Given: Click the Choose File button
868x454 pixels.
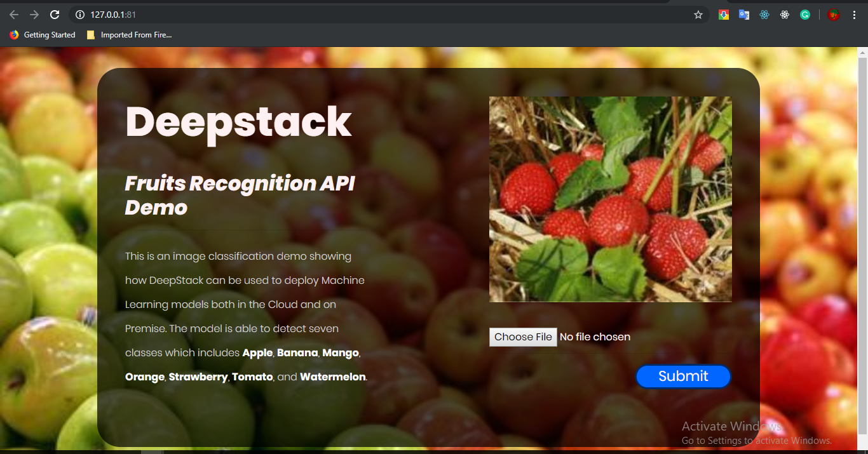Looking at the screenshot, I should [523, 337].
